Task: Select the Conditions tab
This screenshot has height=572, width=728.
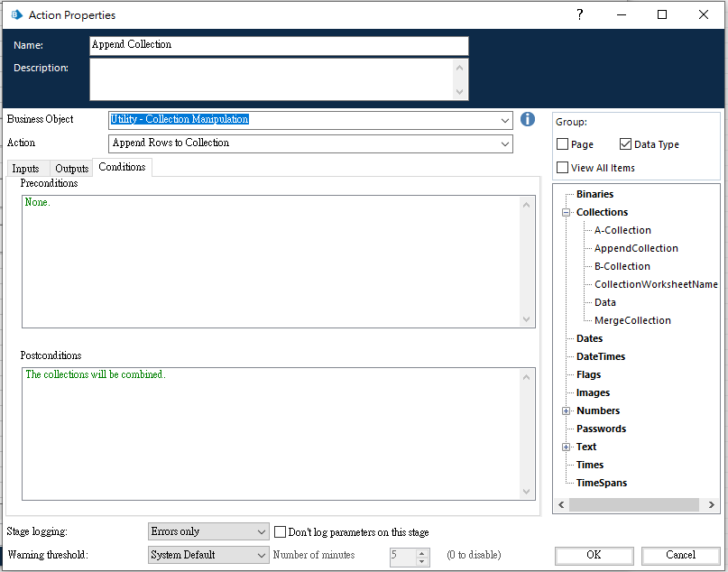Action: tap(122, 167)
